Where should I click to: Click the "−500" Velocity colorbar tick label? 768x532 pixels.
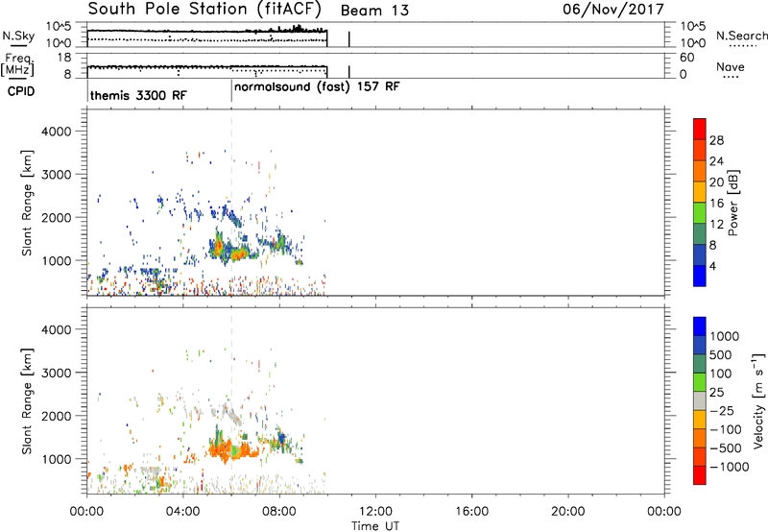726,448
